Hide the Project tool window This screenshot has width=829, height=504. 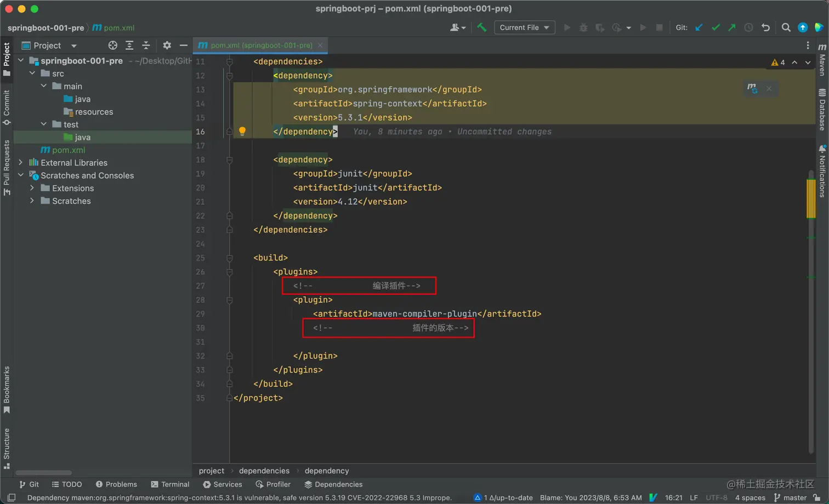coord(184,45)
